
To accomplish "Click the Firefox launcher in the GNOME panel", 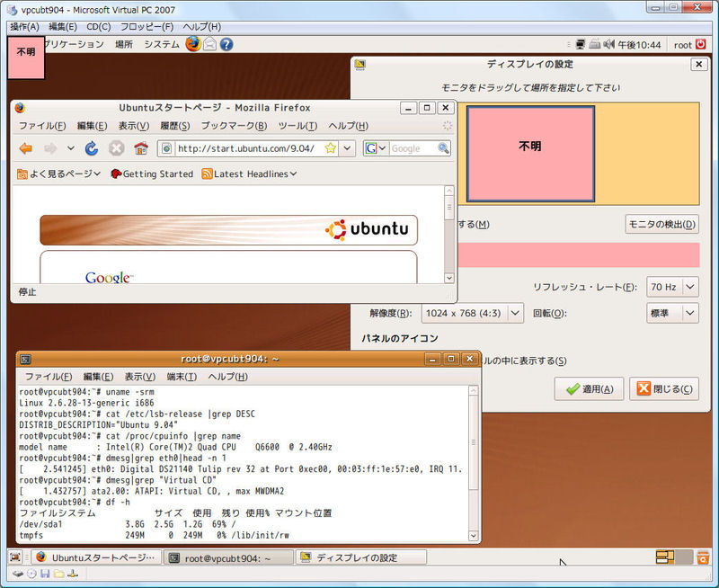I will coord(193,44).
